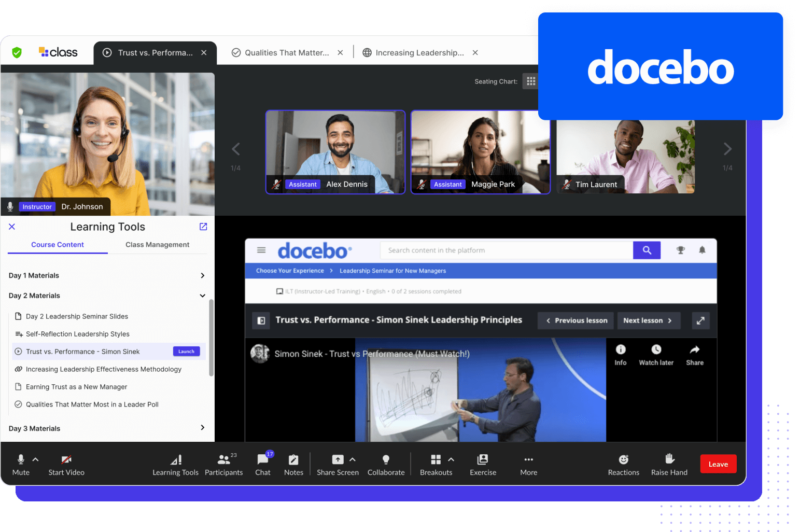Turn on camera with Start Video

(x=66, y=459)
